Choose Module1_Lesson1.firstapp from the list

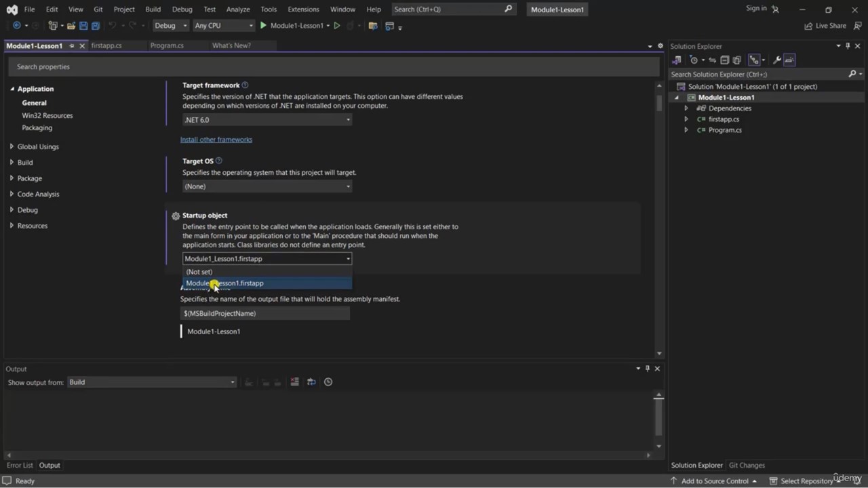[267, 283]
